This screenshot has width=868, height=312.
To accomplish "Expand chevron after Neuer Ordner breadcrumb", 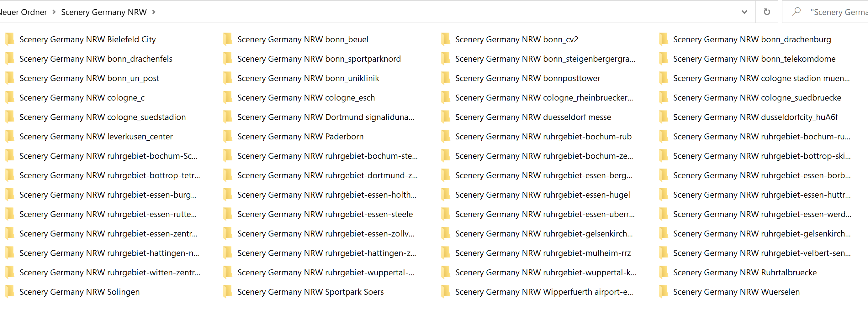I will pyautogui.click(x=54, y=12).
